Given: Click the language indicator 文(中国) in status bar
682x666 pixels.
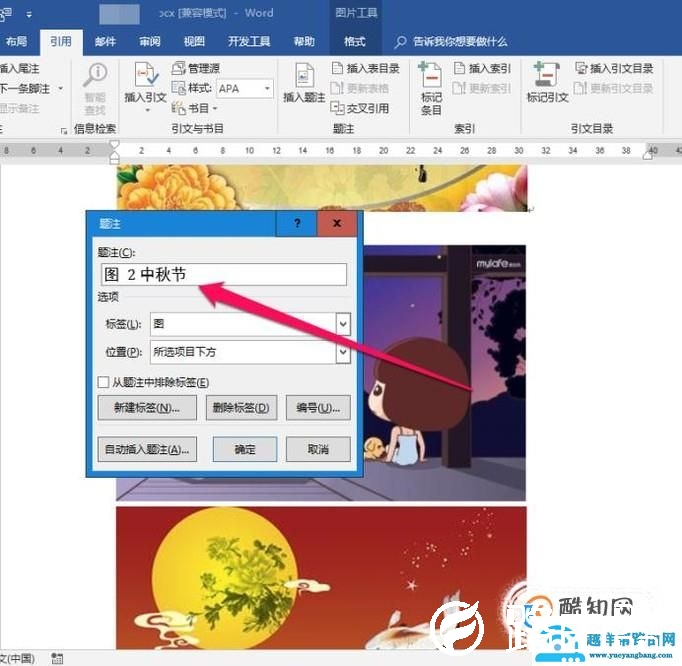Looking at the screenshot, I should pyautogui.click(x=17, y=658).
